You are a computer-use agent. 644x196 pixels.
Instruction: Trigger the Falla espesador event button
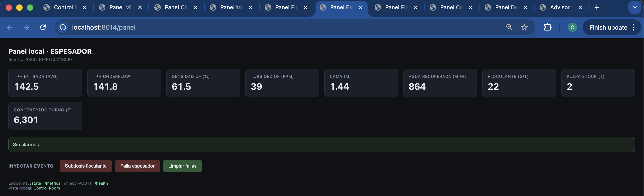(137, 166)
